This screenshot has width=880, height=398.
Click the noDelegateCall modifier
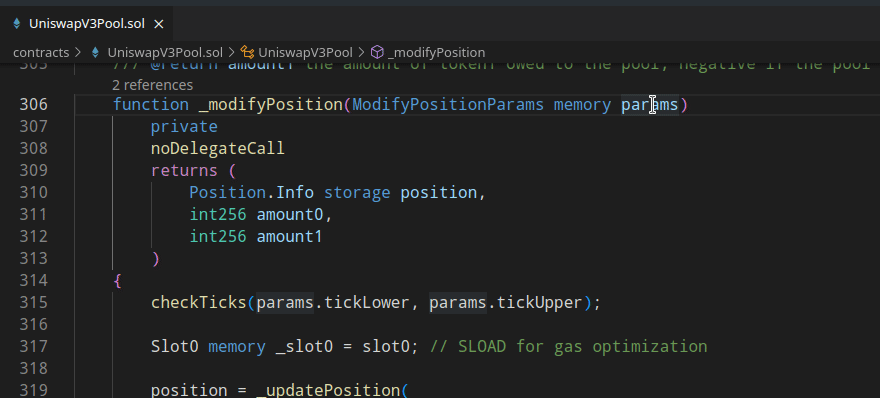click(218, 149)
